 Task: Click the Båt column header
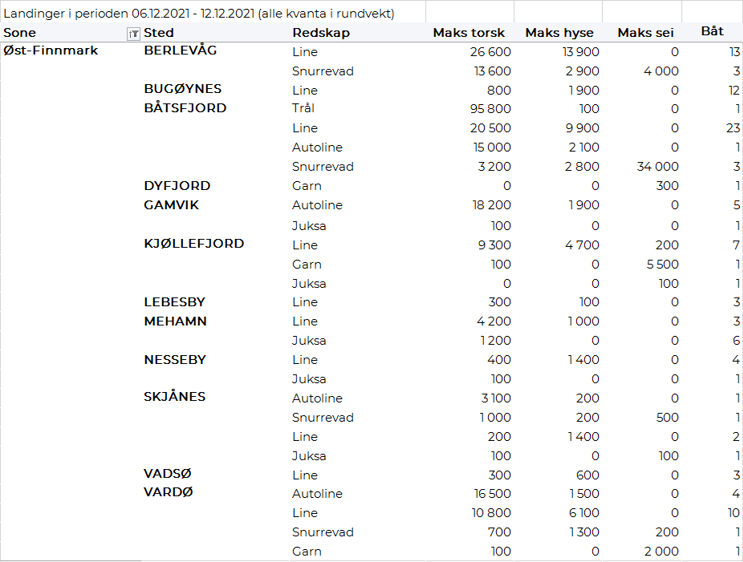(712, 32)
